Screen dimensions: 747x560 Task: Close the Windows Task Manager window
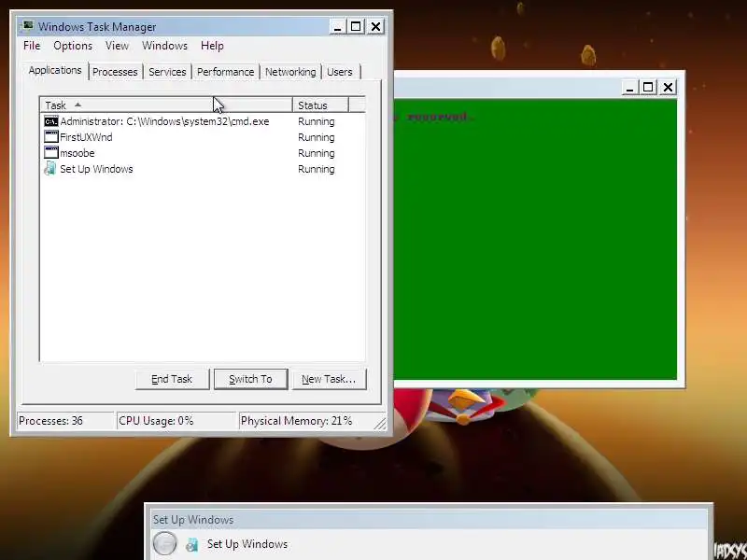[x=376, y=27]
